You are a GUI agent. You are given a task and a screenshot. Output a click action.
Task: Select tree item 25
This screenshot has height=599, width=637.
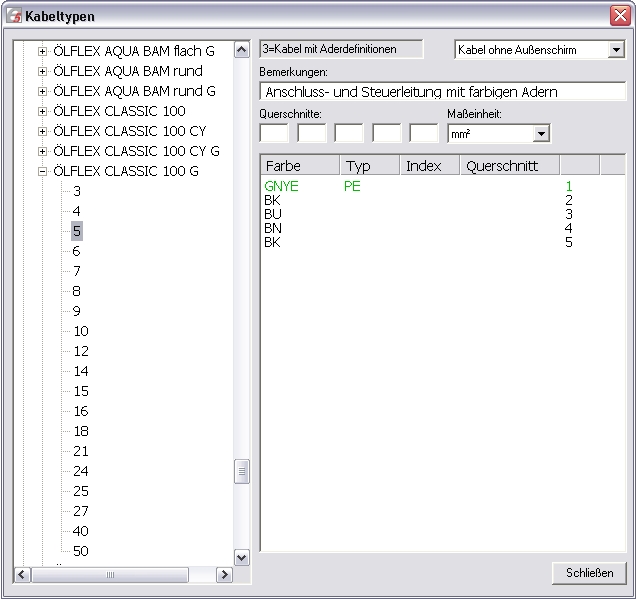[81, 491]
